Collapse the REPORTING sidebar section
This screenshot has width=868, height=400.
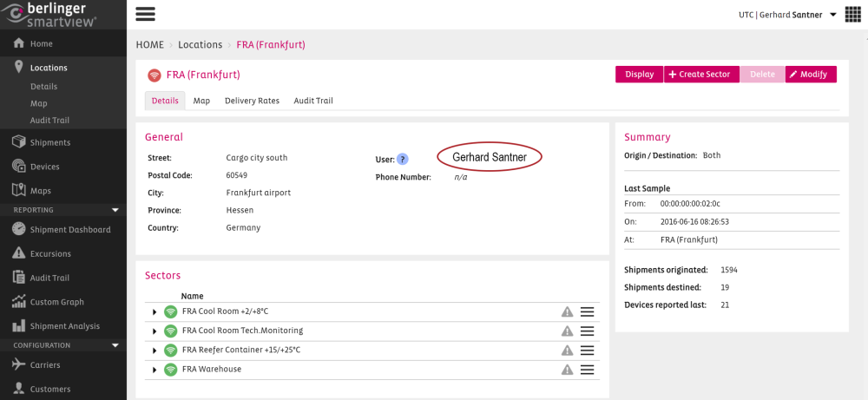[x=115, y=210]
